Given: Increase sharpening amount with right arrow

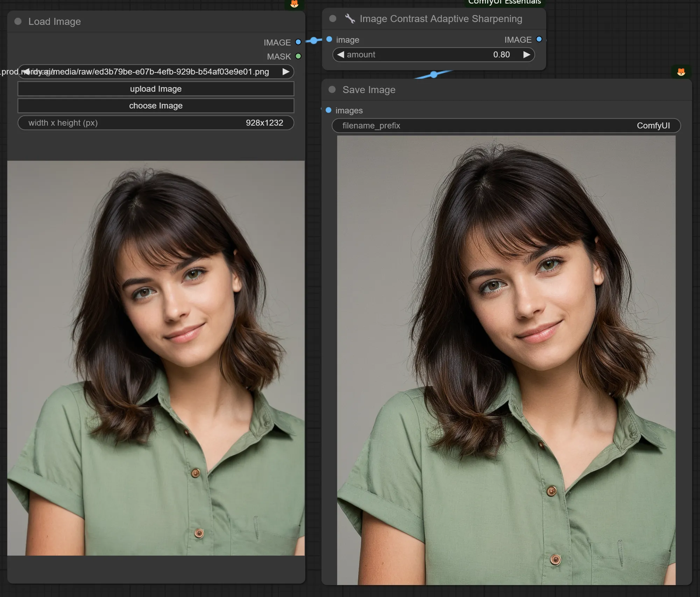Looking at the screenshot, I should pyautogui.click(x=526, y=55).
